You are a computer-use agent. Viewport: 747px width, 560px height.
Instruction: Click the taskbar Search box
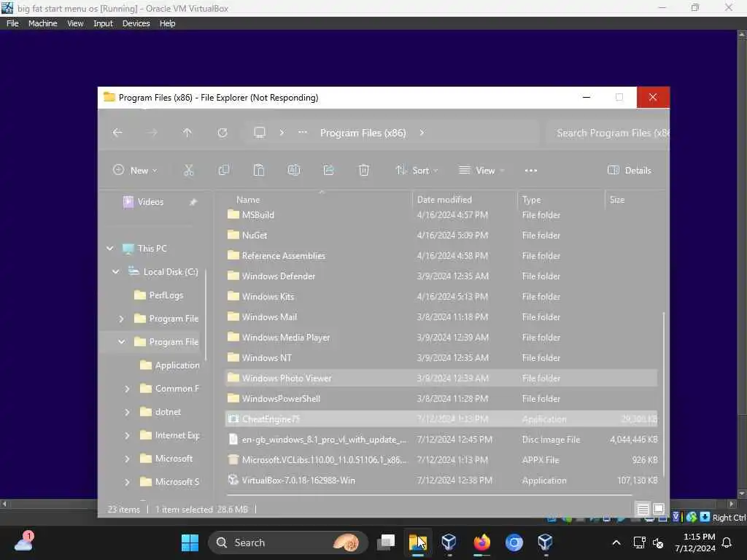(288, 542)
